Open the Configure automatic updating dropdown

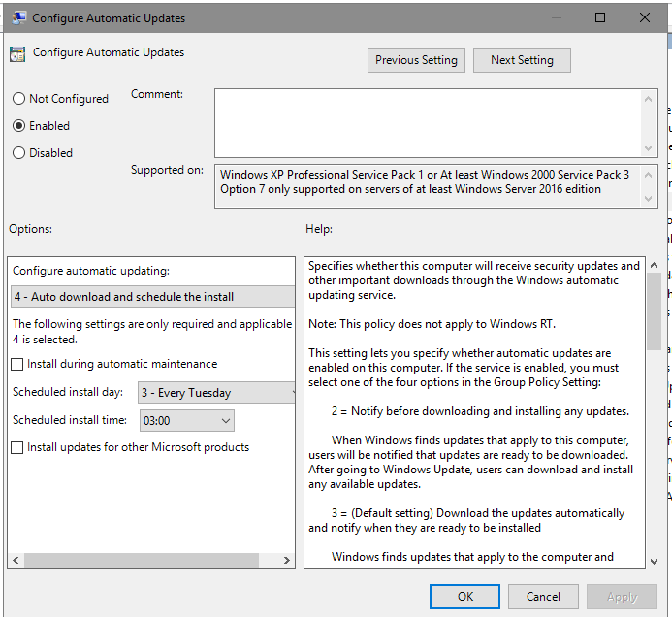[x=152, y=296]
